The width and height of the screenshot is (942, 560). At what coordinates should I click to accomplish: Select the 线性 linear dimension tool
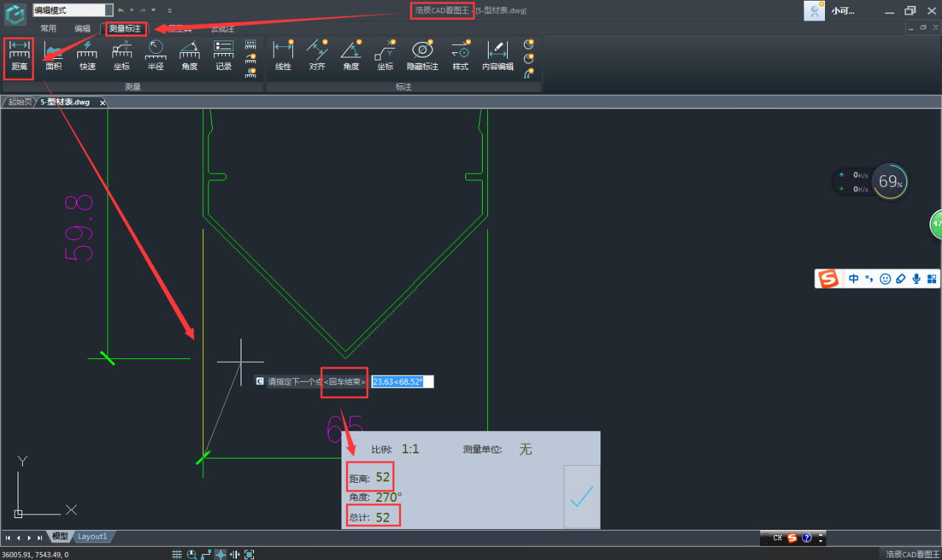[x=283, y=57]
